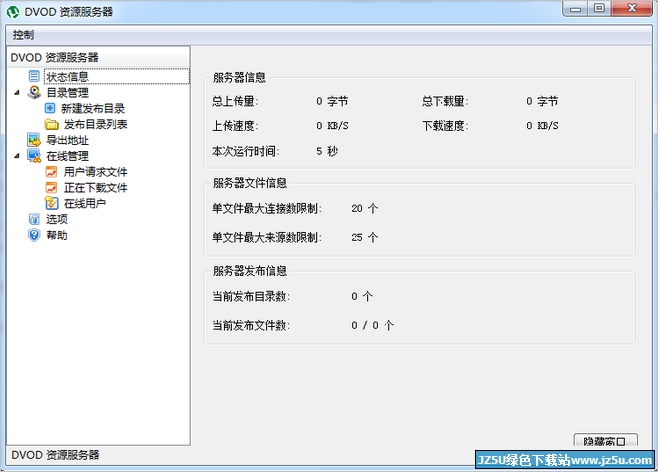The height and width of the screenshot is (472, 658).
Task: Click the 在线用户 icon
Action: [x=51, y=203]
